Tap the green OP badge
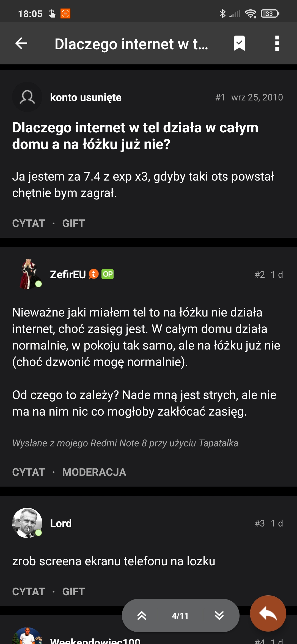Image resolution: width=297 pixels, height=644 pixels. [x=108, y=274]
